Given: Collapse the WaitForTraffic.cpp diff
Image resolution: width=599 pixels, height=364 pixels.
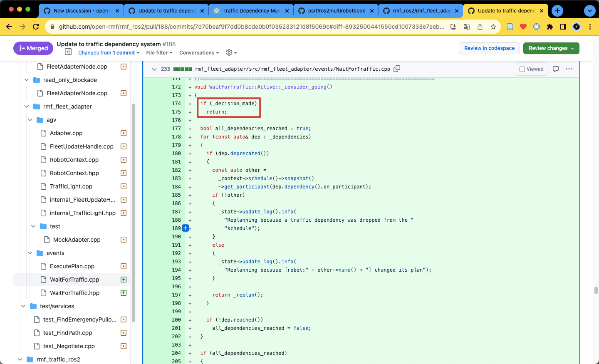Looking at the screenshot, I should (x=154, y=69).
